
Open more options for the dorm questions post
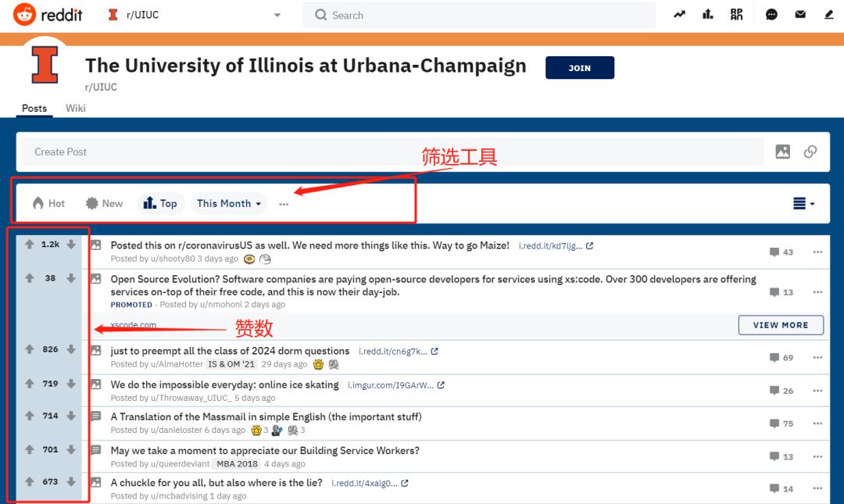pyautogui.click(x=817, y=358)
